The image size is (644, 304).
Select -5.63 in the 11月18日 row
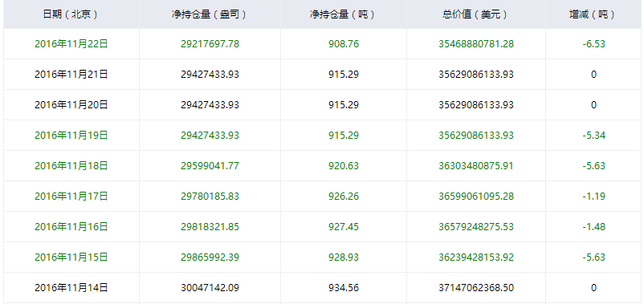pos(593,166)
